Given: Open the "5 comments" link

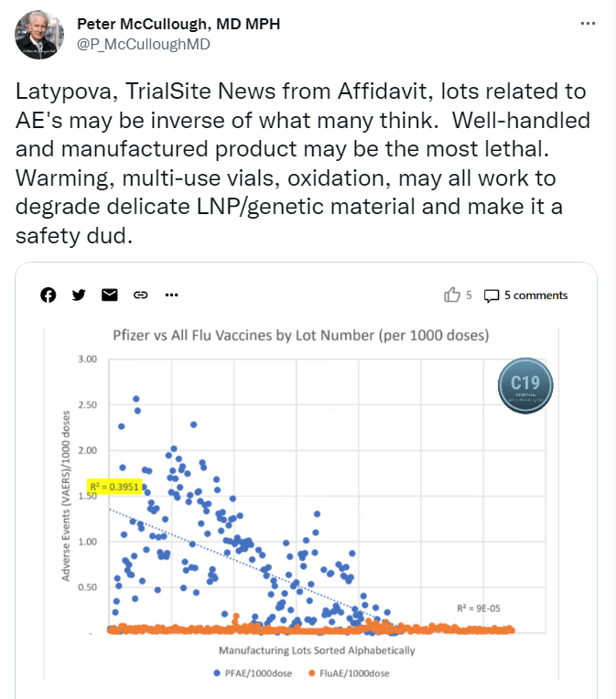Looking at the screenshot, I should [x=535, y=296].
